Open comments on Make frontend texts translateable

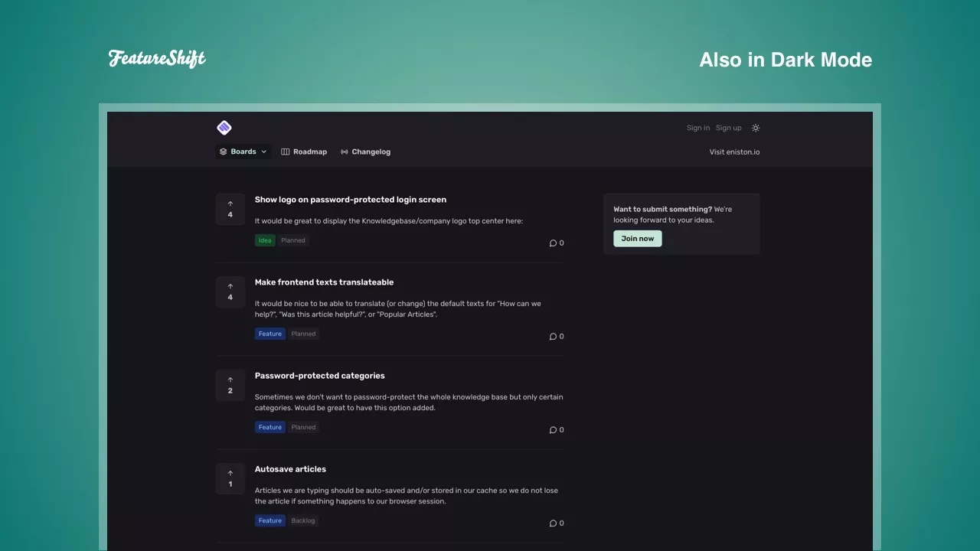[x=557, y=337]
